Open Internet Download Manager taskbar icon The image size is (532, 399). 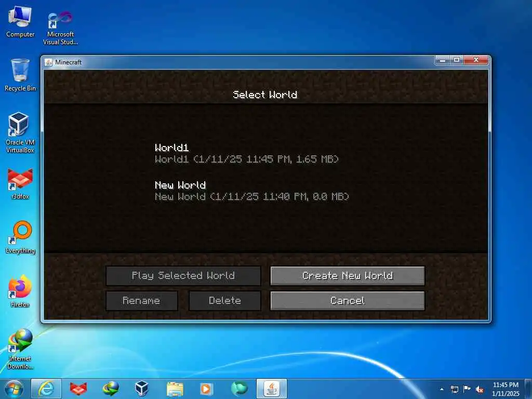(111, 389)
